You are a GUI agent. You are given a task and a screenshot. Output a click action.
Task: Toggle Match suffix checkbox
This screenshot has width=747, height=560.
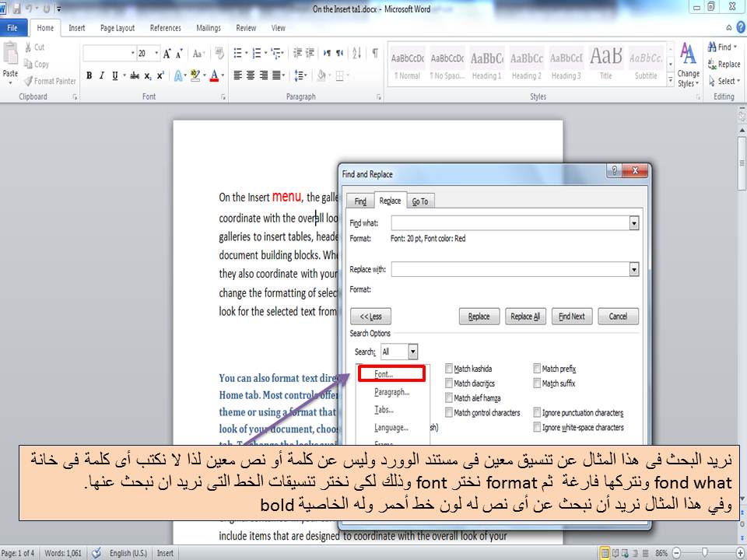pyautogui.click(x=537, y=383)
